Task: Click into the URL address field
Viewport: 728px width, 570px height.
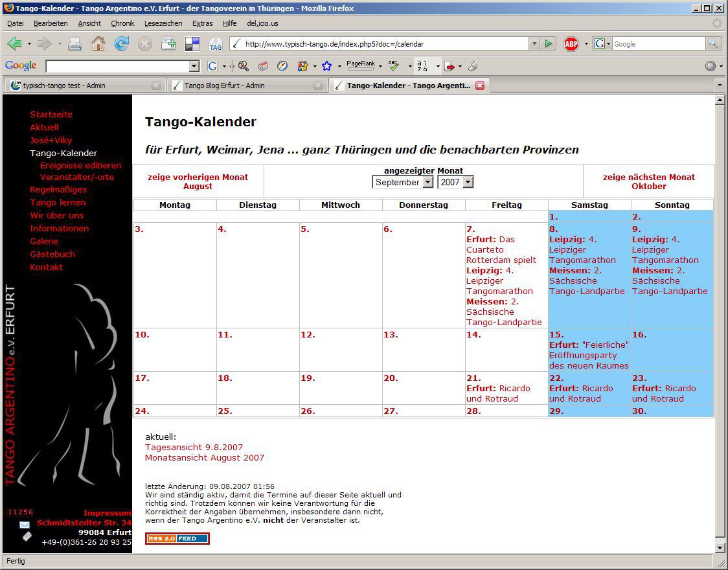Action: tap(382, 44)
